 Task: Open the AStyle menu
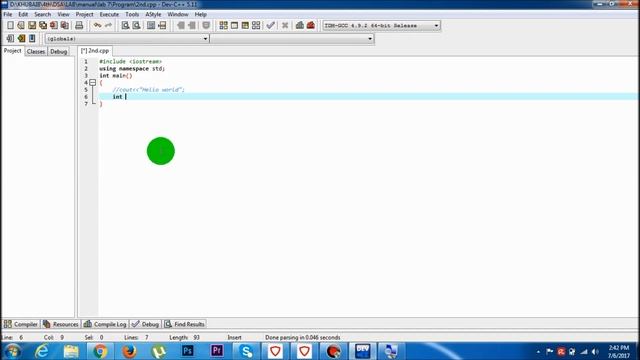[x=153, y=14]
